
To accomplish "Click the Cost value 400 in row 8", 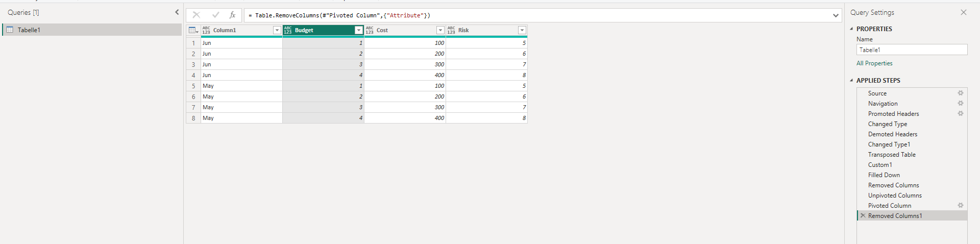I will (405, 118).
